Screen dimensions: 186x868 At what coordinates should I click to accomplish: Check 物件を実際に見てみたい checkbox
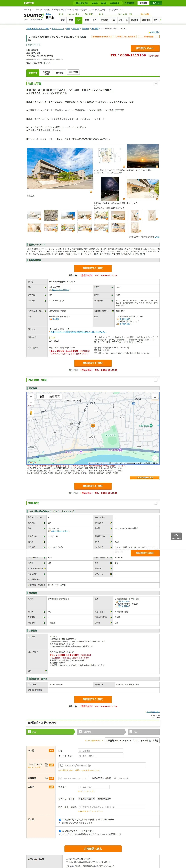point(67,859)
